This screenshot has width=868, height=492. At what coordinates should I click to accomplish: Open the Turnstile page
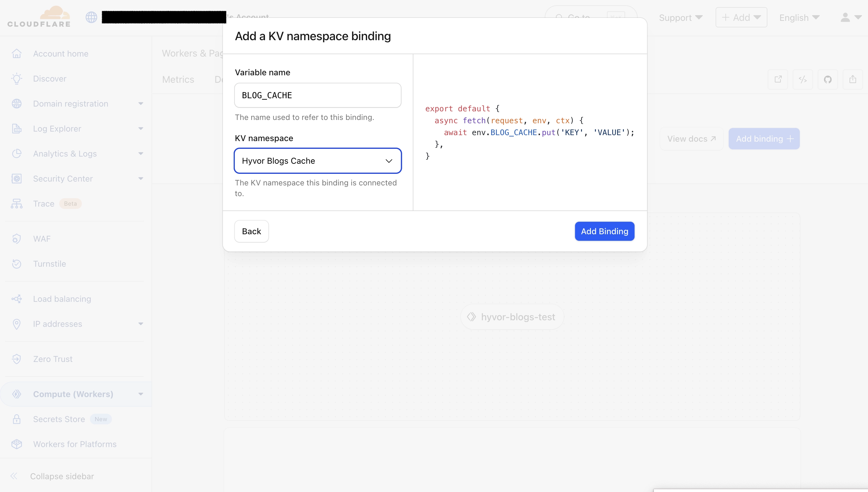click(50, 264)
